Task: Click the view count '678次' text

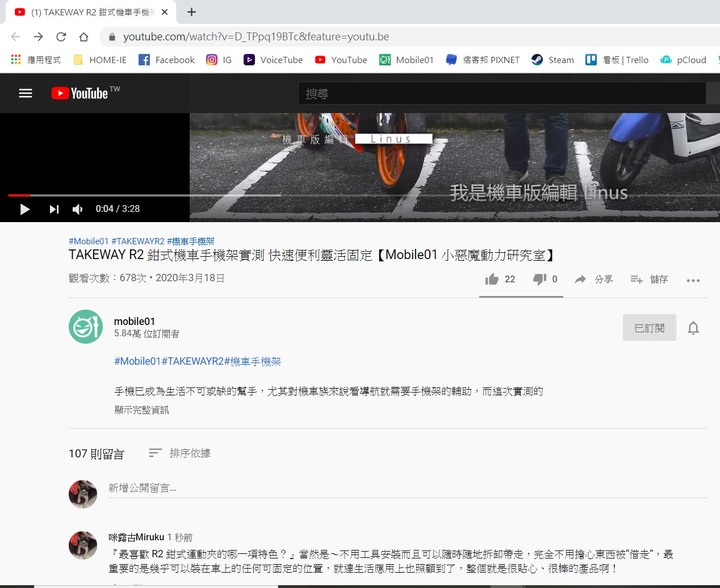Action: [x=133, y=278]
